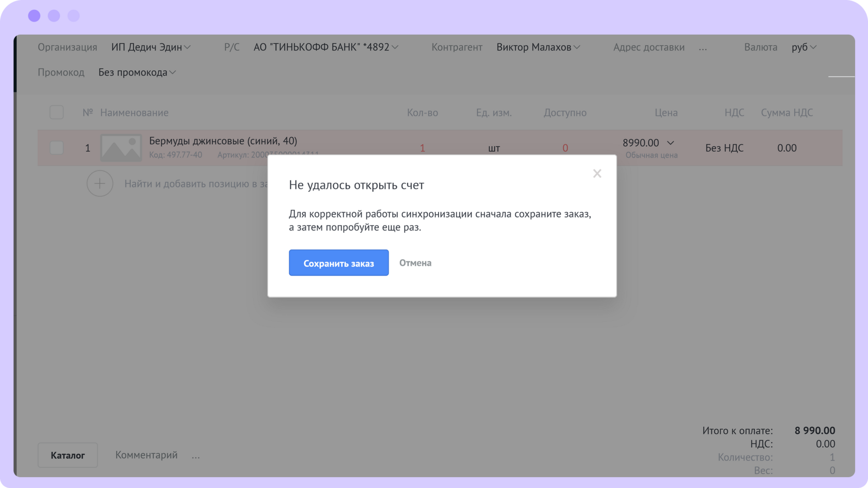Click the Сумма НДС value 0.00
The height and width of the screenshot is (488, 868).
[x=787, y=148]
